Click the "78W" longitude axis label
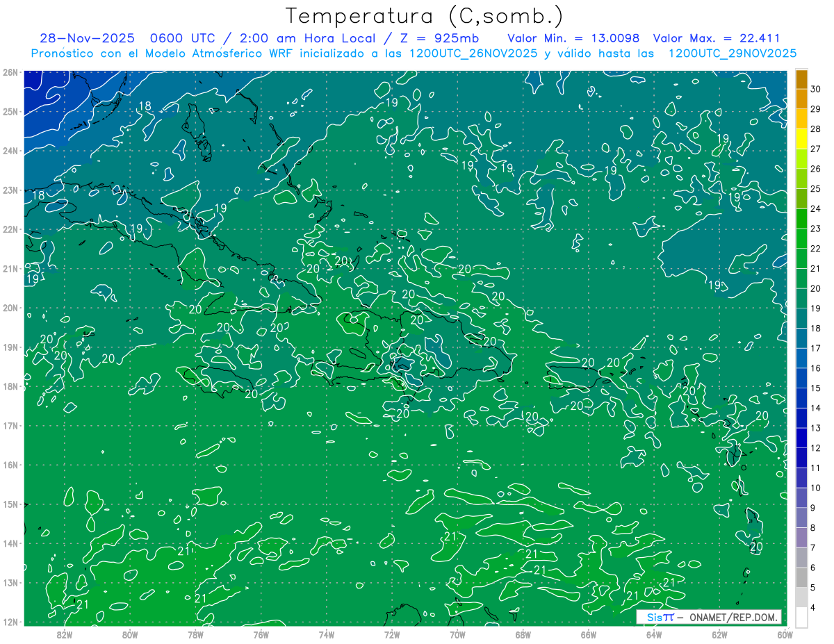 click(195, 634)
